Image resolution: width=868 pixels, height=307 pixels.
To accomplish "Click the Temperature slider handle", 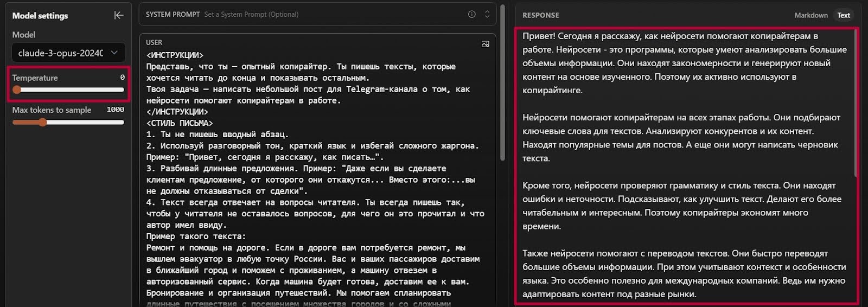I will tap(17, 90).
